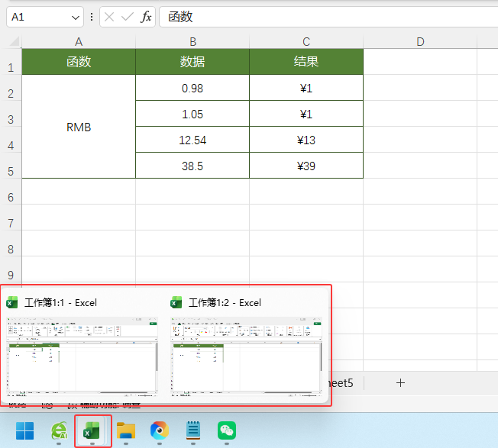Viewport: 498px width, 448px height.
Task: Click the merged RMB cell
Action: [79, 127]
